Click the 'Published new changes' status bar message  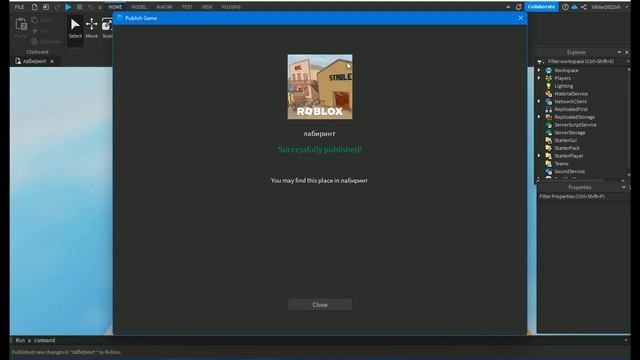point(67,352)
